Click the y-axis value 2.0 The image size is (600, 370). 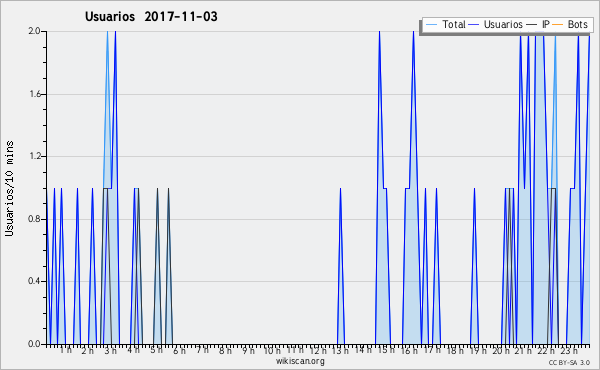[34, 31]
